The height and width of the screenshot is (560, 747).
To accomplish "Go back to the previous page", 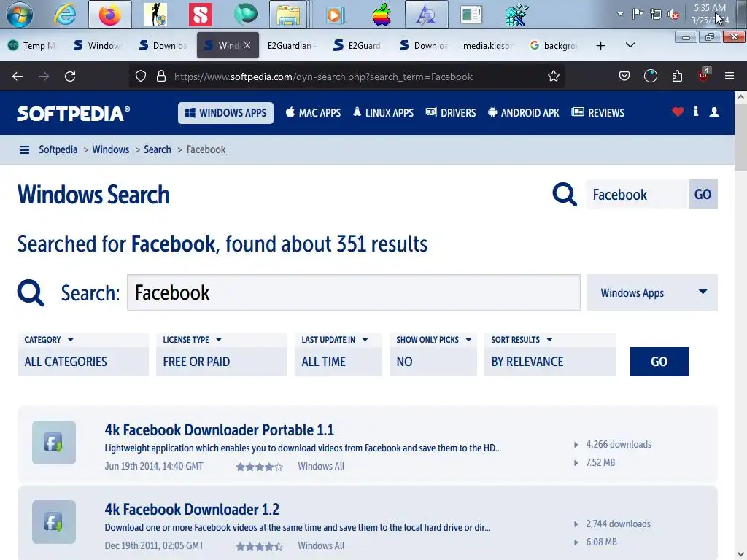I will (18, 76).
